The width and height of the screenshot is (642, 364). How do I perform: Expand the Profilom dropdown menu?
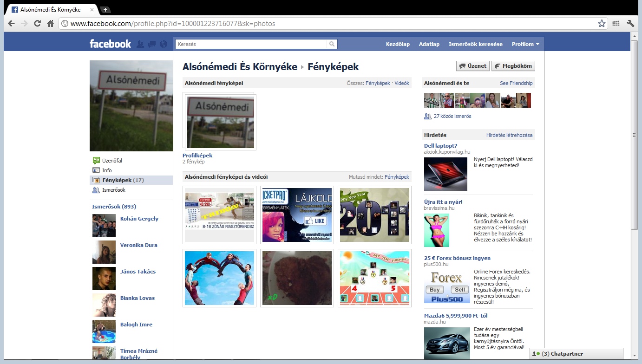(x=525, y=44)
